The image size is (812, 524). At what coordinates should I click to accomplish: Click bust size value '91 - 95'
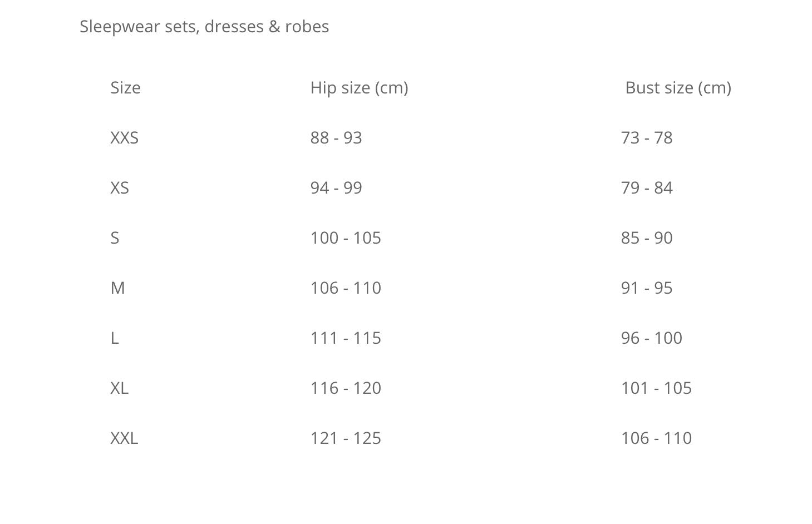(647, 288)
